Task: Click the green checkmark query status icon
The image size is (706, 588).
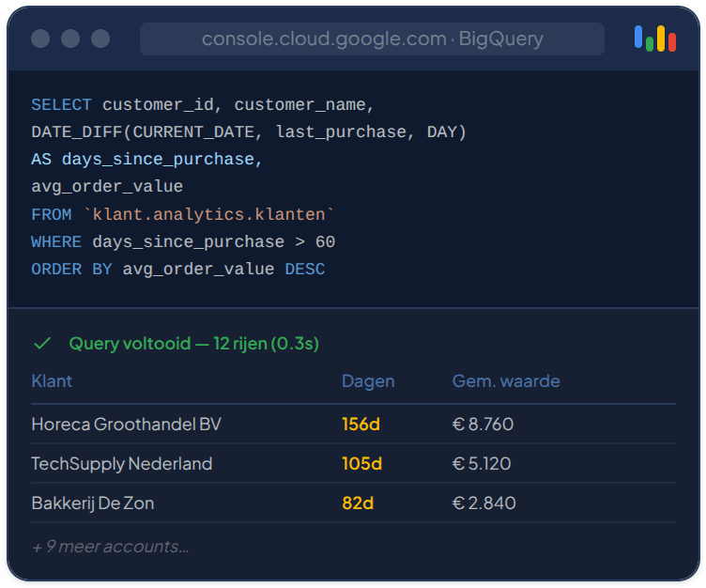Action: (42, 344)
